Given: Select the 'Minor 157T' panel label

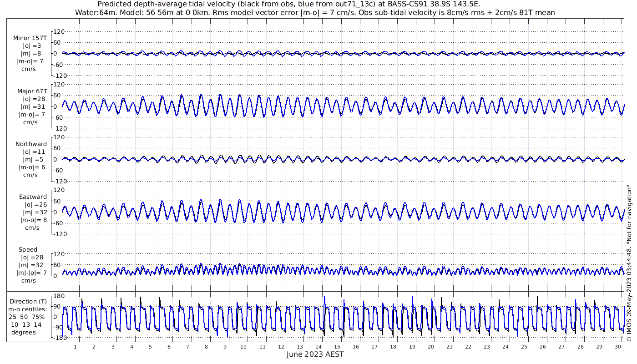Looking at the screenshot, I should click(30, 38).
